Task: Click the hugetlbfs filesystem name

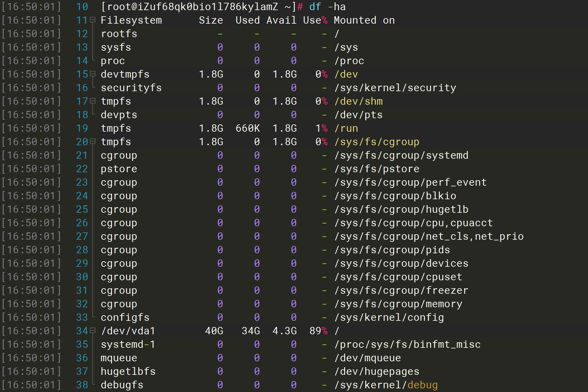Action: pos(128,371)
